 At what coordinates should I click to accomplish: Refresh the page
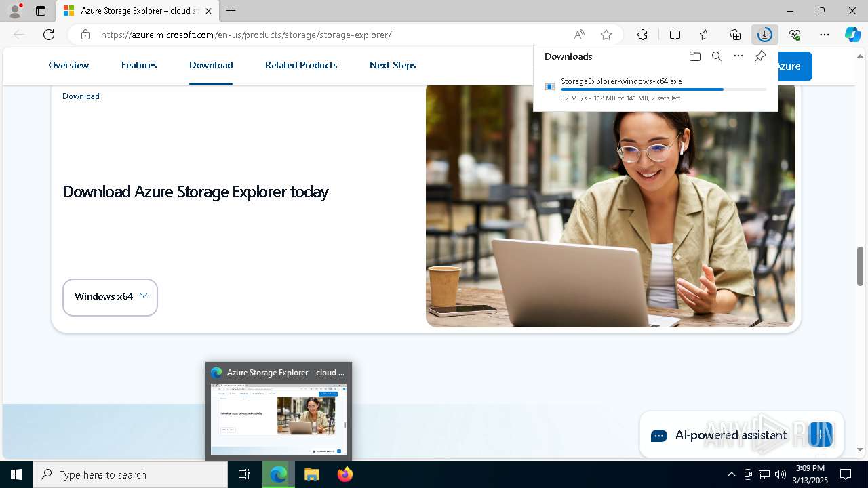click(49, 35)
